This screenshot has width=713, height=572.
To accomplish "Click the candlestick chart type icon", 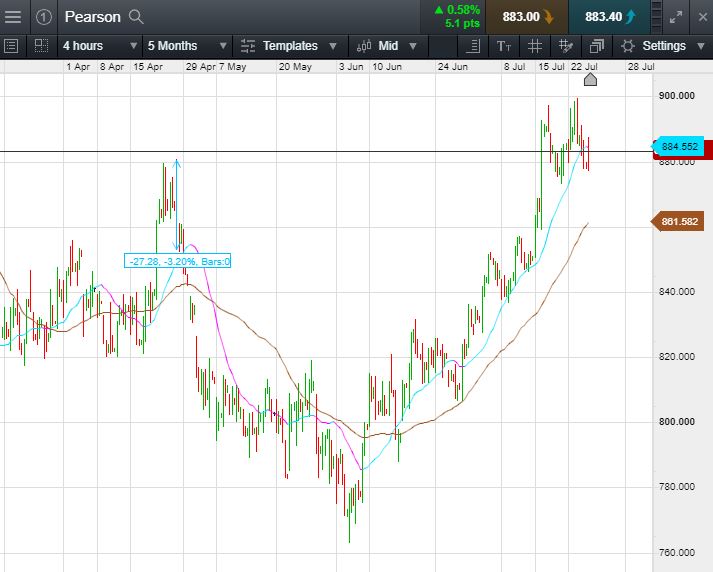I will tap(364, 46).
